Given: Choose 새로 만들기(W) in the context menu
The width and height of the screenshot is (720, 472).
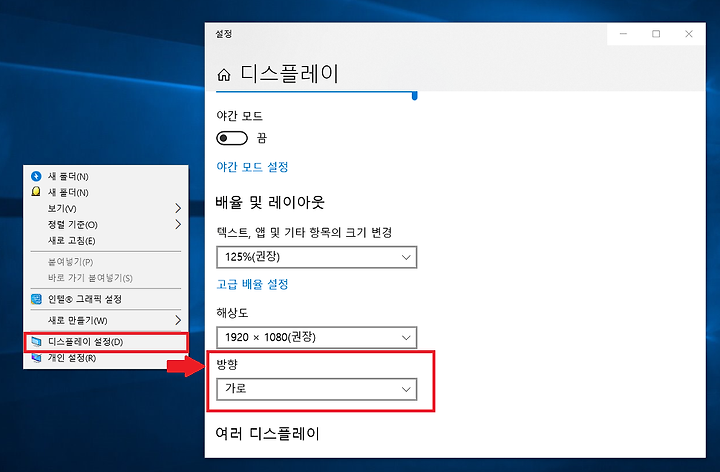Looking at the screenshot, I should (106, 320).
